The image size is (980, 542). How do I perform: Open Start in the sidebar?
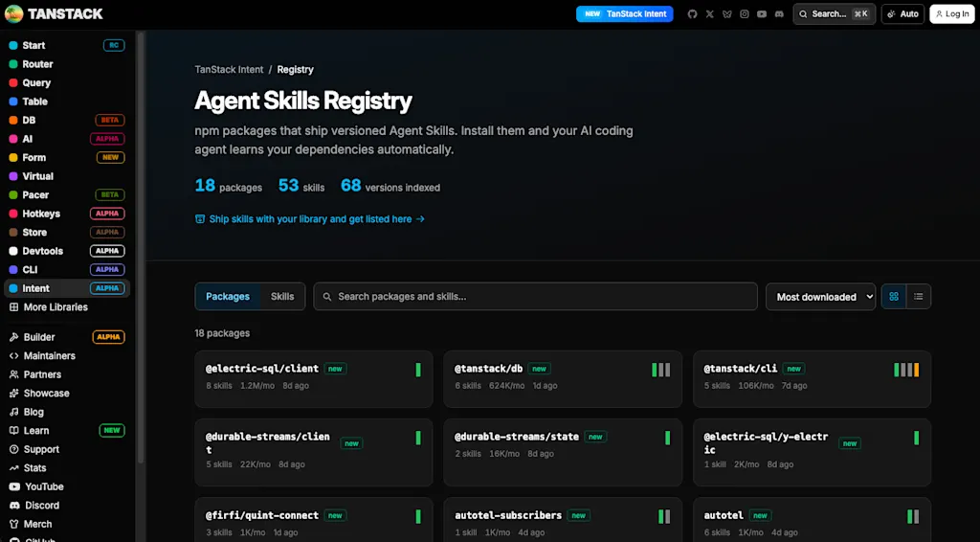tap(67, 45)
